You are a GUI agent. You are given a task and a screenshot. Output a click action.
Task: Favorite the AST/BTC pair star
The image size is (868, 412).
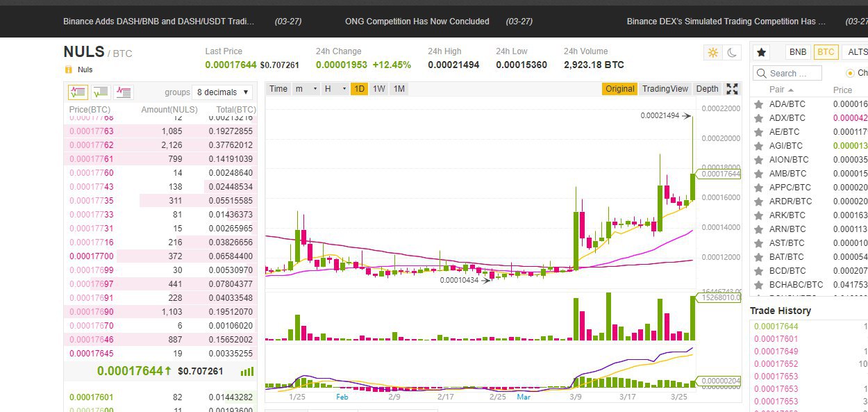coord(759,243)
